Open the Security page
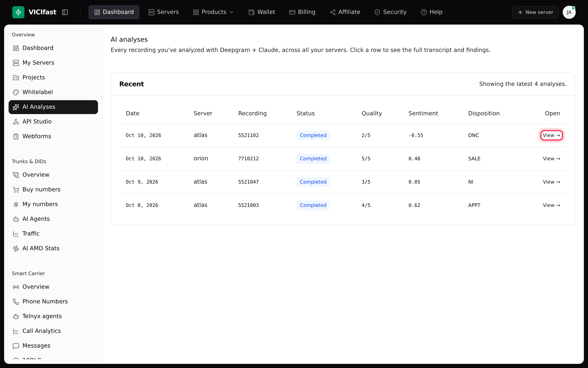Screen dimensions: 588x368 [x=390, y=12]
